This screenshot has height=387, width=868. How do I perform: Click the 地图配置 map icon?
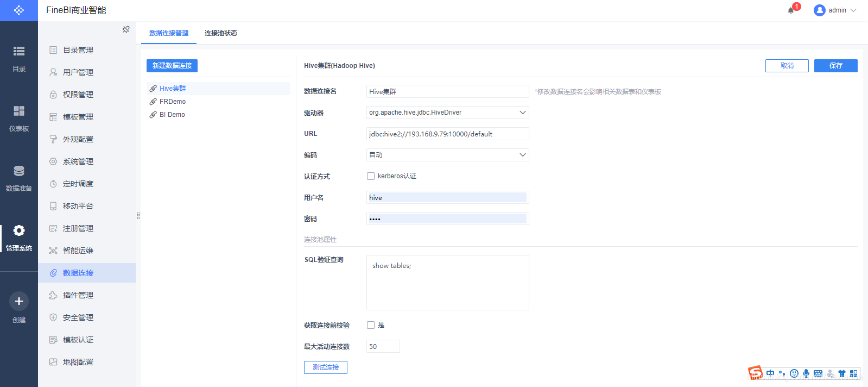tap(53, 362)
